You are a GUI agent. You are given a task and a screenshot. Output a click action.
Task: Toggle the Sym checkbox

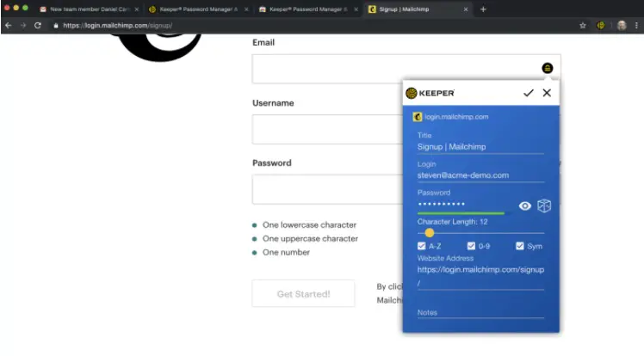(x=520, y=246)
